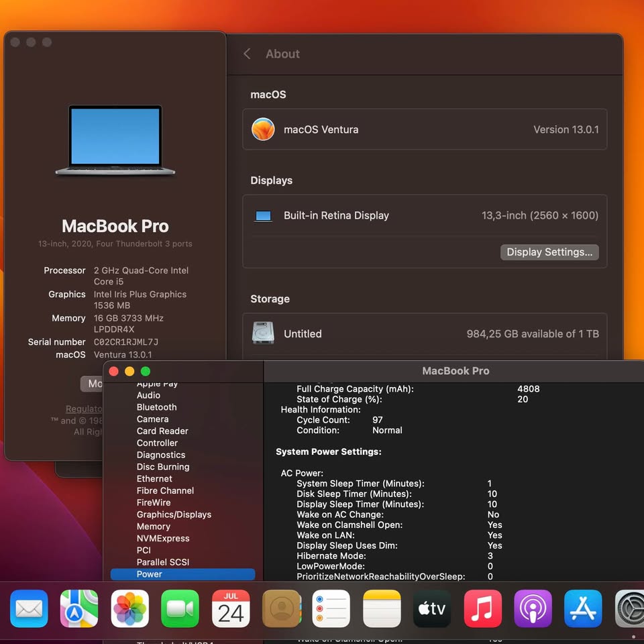Minimize System Information with yellow button
The width and height of the screenshot is (644, 644).
coord(129,371)
